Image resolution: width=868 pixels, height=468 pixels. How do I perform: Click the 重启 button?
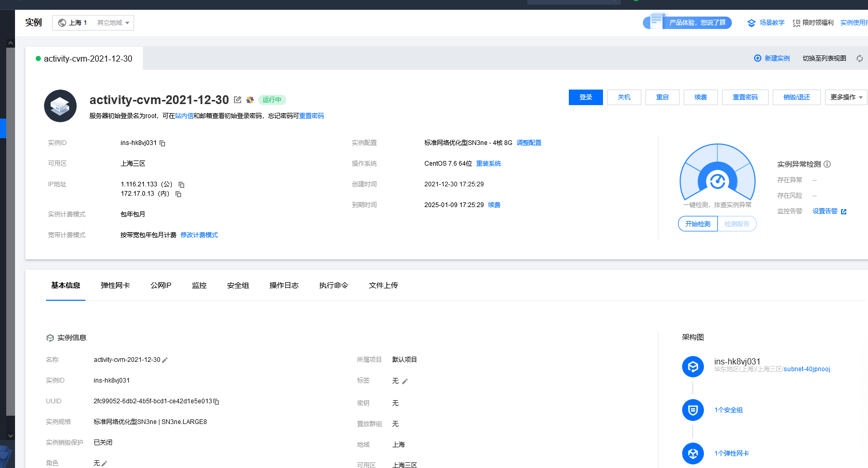pos(662,97)
